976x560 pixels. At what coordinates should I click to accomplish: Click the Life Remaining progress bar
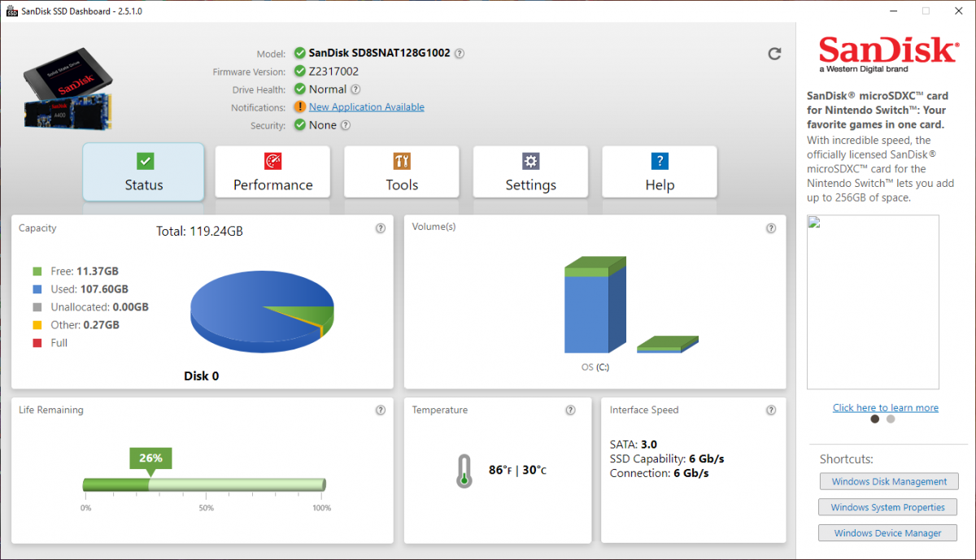[x=204, y=485]
